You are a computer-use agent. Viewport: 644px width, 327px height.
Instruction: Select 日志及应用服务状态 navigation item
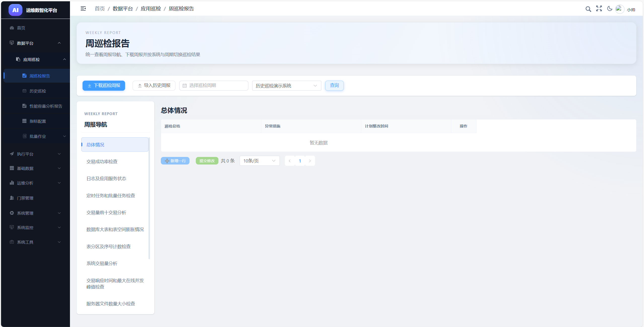115,178
